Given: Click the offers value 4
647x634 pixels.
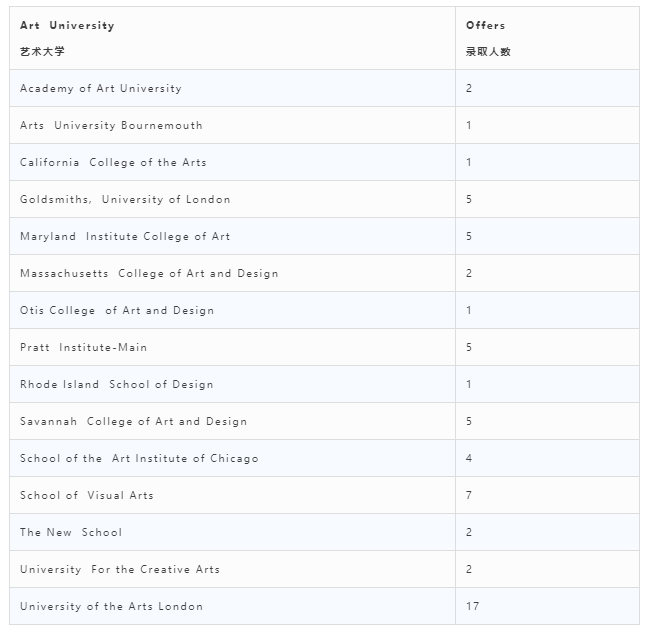Looking at the screenshot, I should point(469,458).
